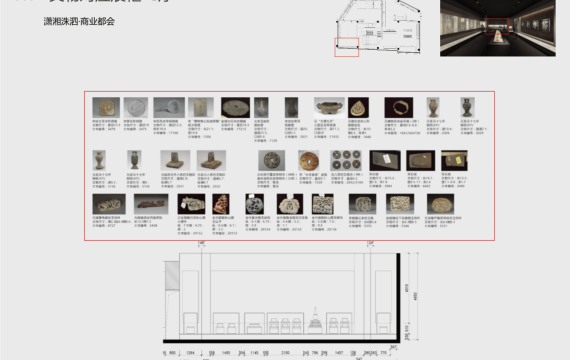
Task: Select the inkstone with pink label
Action: coord(385,160)
